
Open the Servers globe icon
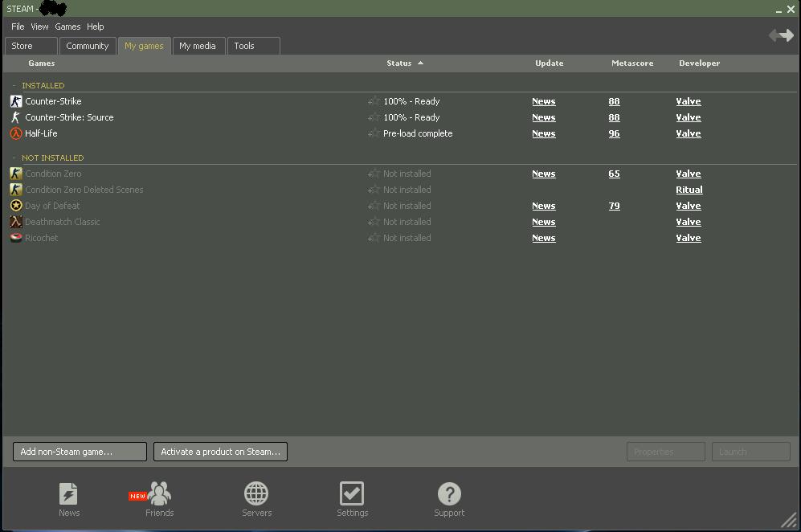(x=256, y=493)
